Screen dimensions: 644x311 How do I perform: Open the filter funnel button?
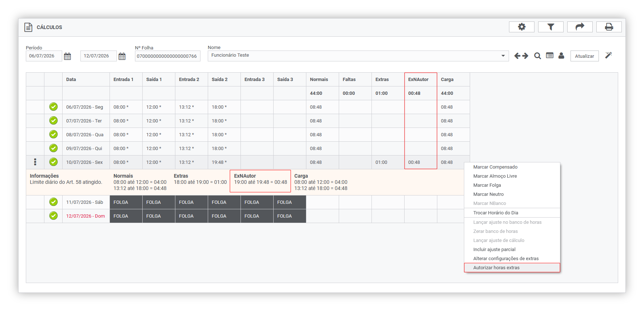coord(550,27)
